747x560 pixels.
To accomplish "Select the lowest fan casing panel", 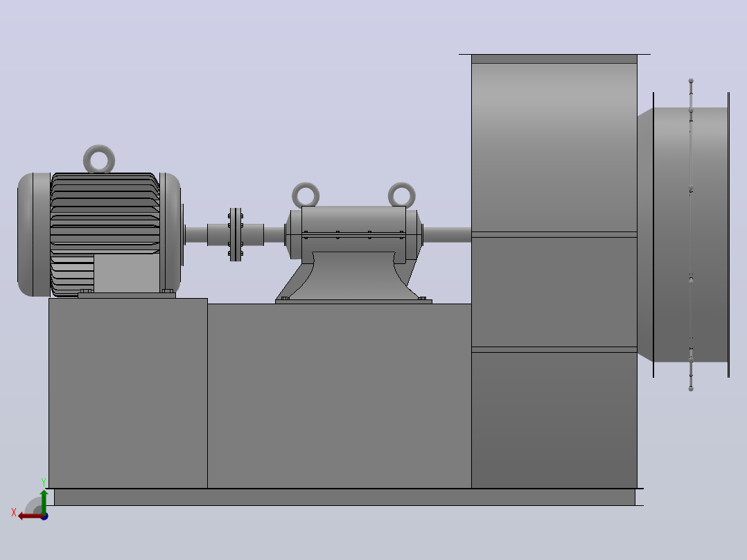I will [554, 420].
